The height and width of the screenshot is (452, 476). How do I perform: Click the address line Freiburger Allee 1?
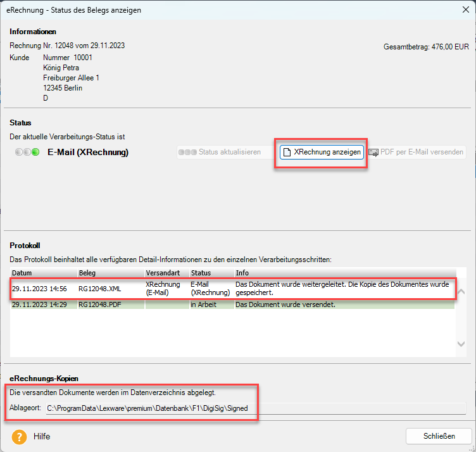(x=71, y=78)
